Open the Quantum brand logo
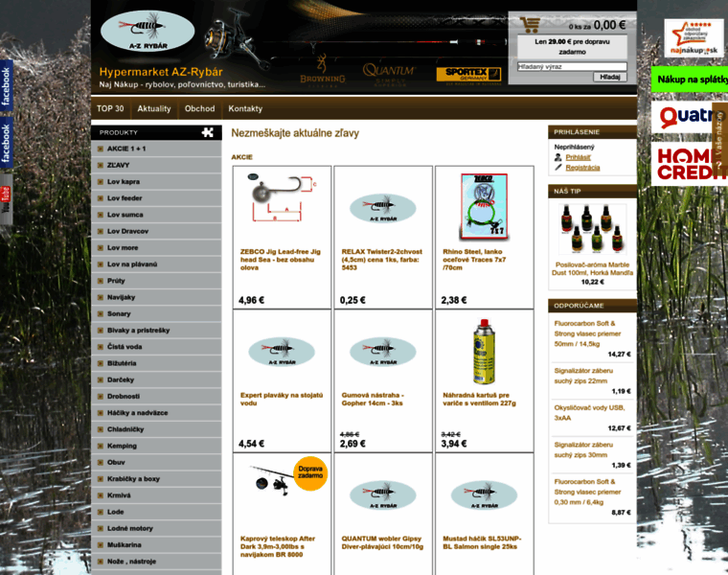The height and width of the screenshot is (575, 728). [389, 75]
